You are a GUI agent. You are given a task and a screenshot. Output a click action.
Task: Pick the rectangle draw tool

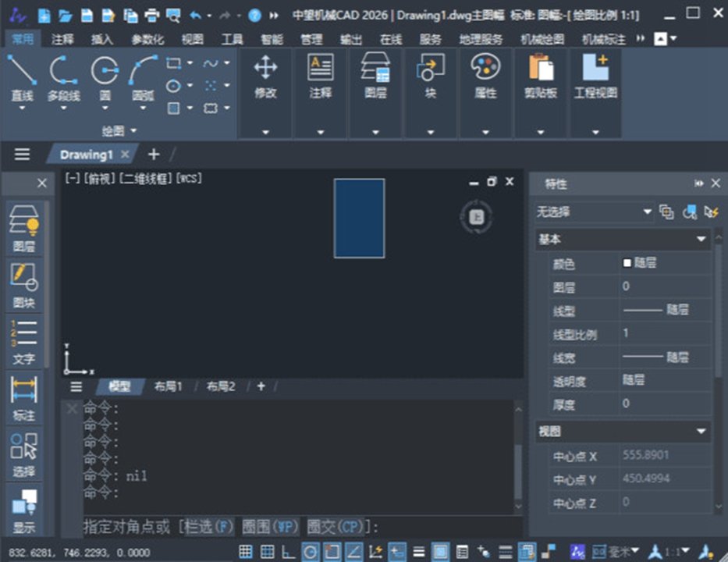coord(174,62)
